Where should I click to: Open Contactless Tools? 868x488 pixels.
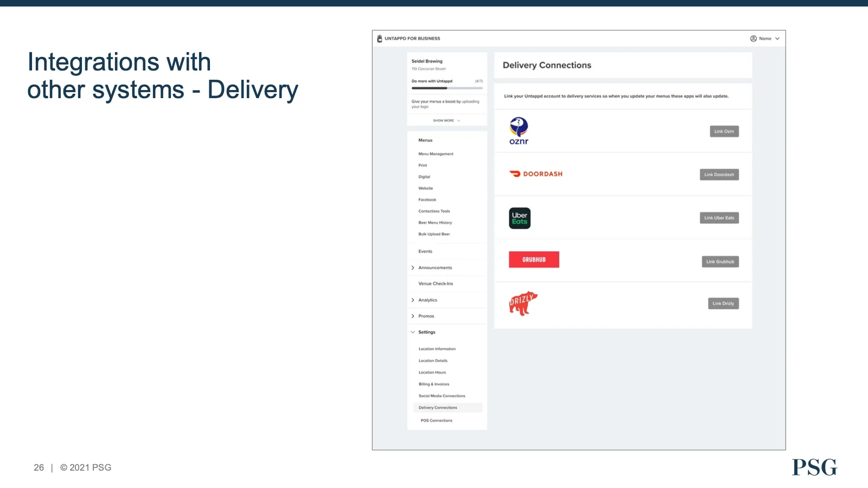tap(434, 211)
